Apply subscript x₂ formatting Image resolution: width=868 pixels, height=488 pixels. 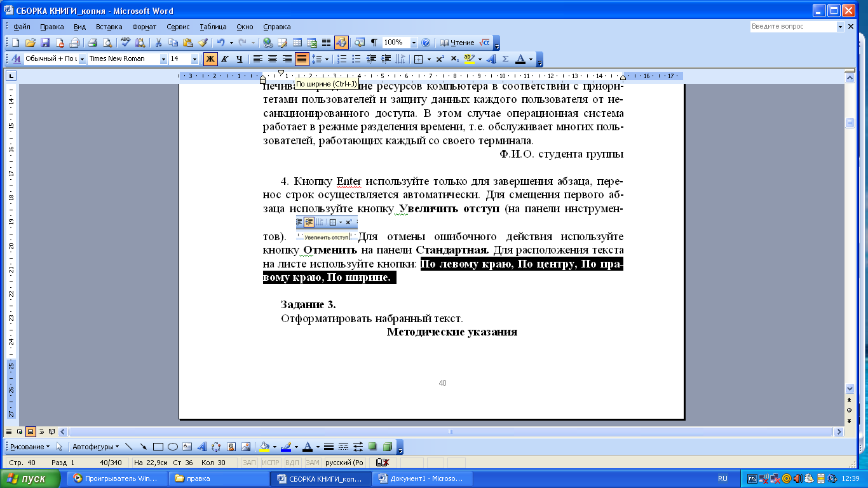pyautogui.click(x=454, y=58)
